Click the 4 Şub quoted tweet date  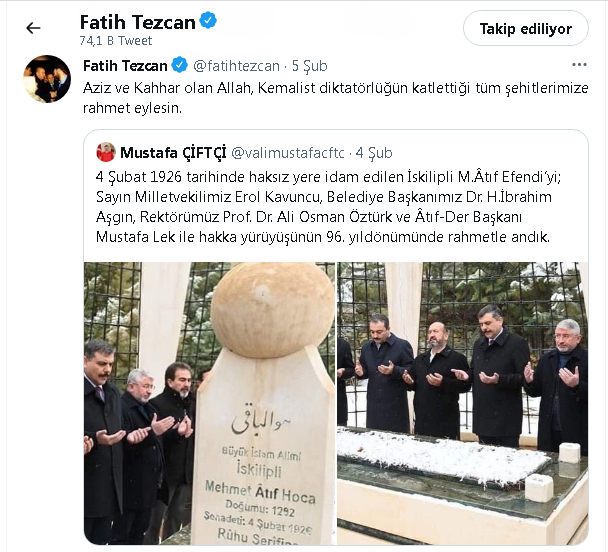pyautogui.click(x=374, y=153)
